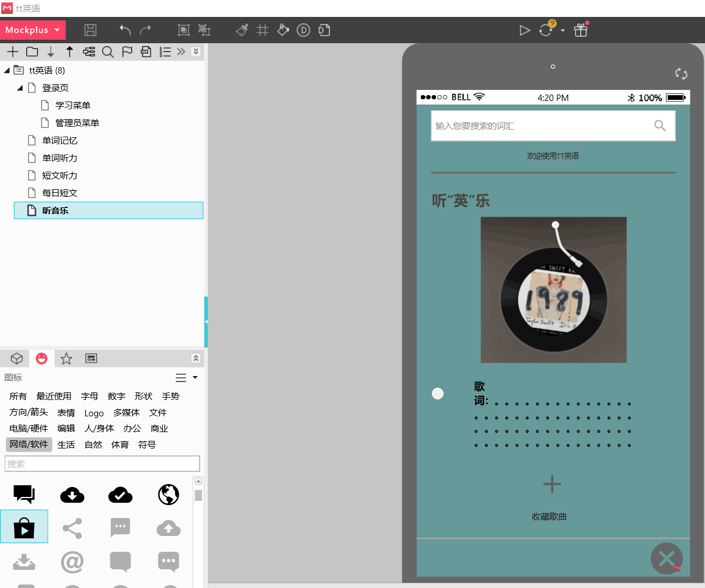The height and width of the screenshot is (588, 705).
Task: Click the icon library 搜索 search field
Action: tap(102, 464)
